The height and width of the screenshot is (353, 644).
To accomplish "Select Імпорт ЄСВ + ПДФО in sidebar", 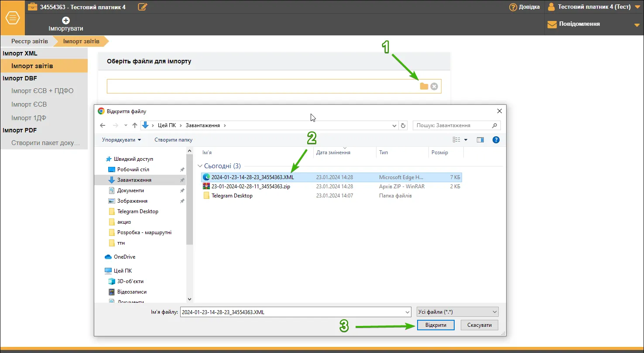I will coord(42,91).
